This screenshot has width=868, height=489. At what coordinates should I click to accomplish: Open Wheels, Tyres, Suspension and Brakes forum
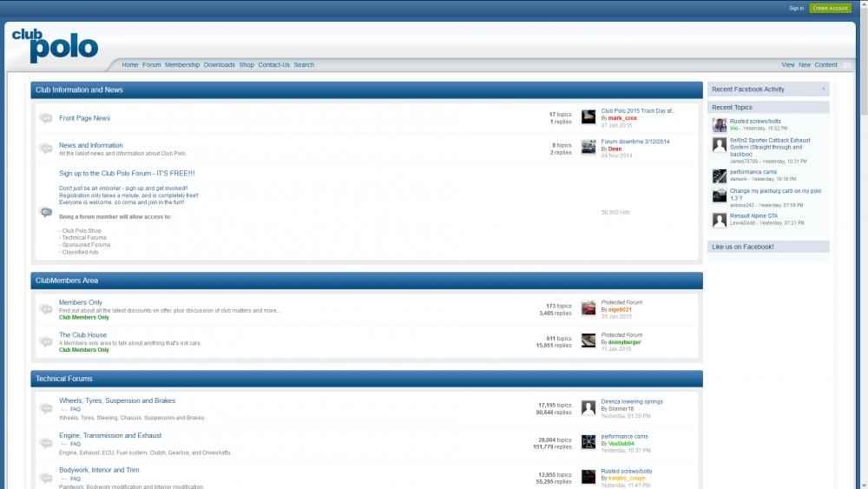pos(117,400)
